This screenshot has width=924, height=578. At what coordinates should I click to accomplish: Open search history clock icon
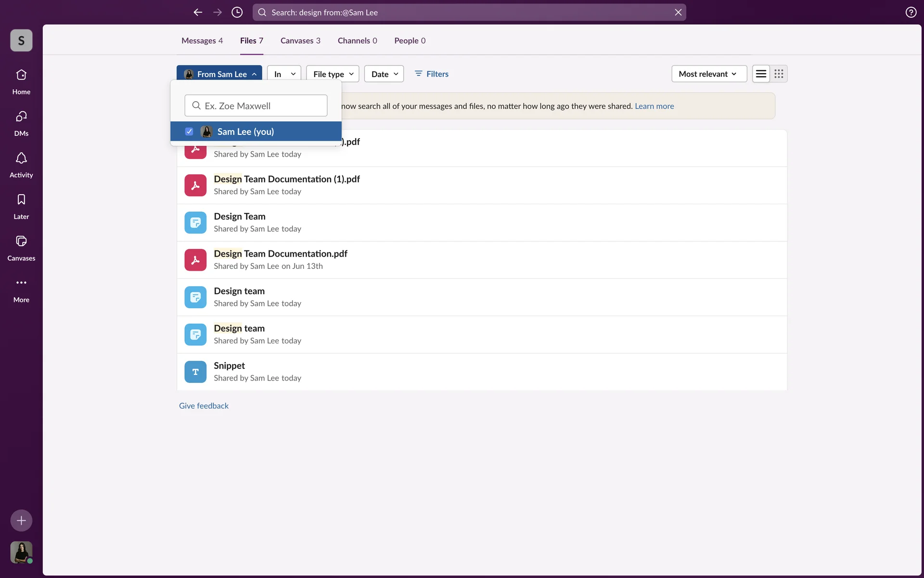point(237,12)
